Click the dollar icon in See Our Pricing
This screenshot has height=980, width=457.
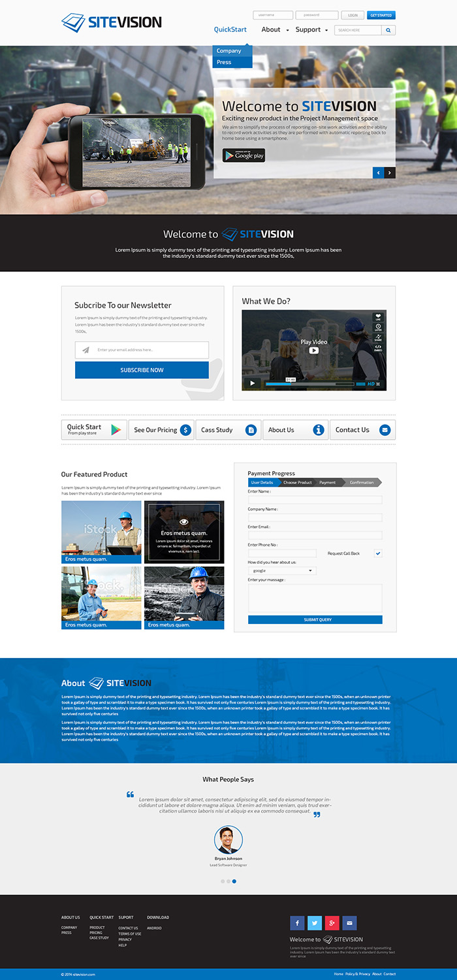185,430
